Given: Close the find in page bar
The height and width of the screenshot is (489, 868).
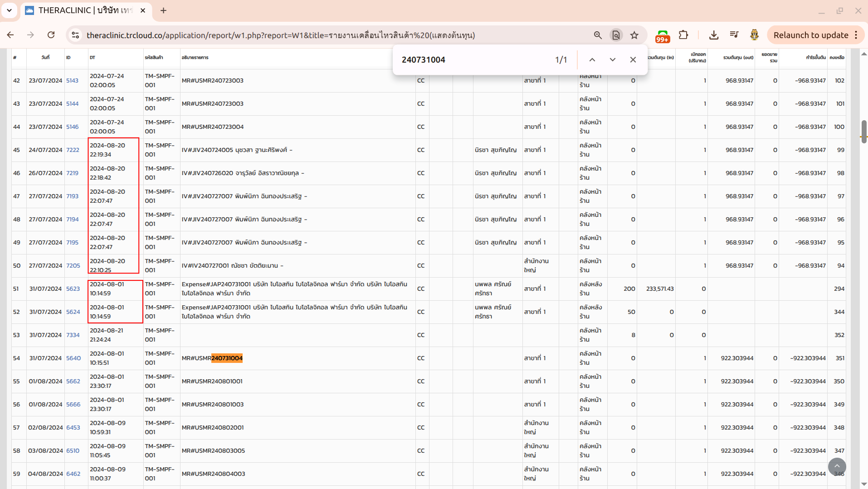Looking at the screenshot, I should point(633,59).
